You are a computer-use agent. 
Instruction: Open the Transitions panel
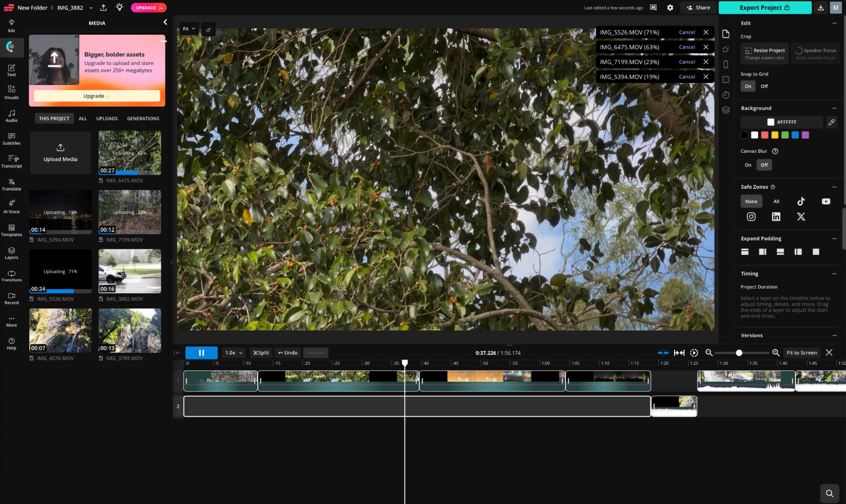[11, 275]
